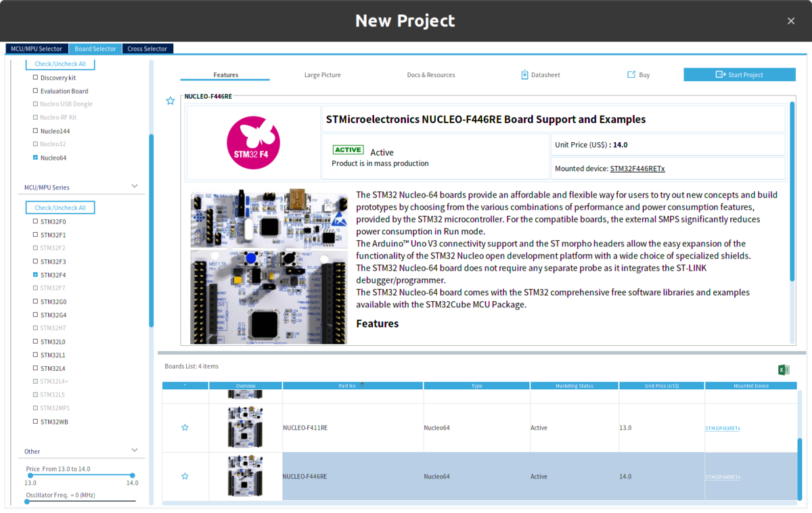Sort boards by Part No column
The height and width of the screenshot is (513, 812).
(x=353, y=386)
